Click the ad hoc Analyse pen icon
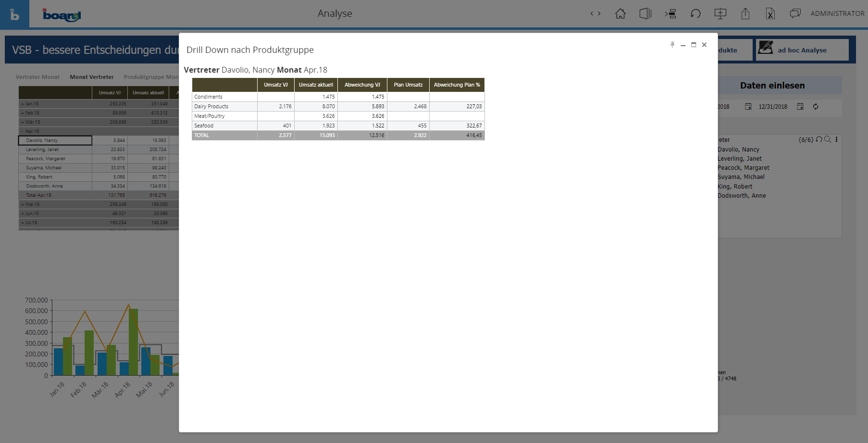Viewport: 868px width, 443px height. click(766, 48)
